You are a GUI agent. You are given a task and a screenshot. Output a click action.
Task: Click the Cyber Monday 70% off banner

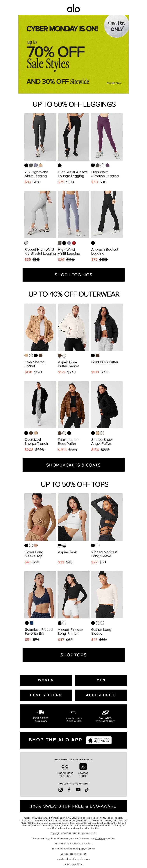pos(73,54)
